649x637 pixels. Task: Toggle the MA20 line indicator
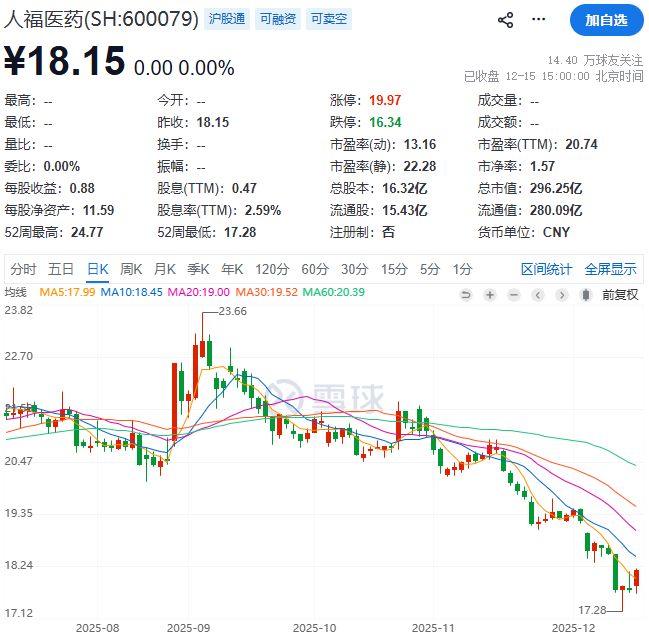[x=198, y=292]
